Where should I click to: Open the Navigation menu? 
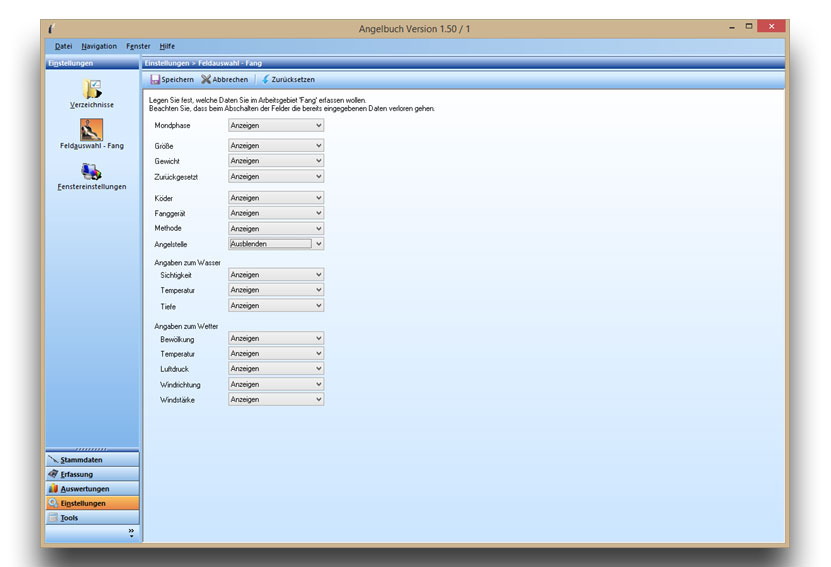click(99, 46)
